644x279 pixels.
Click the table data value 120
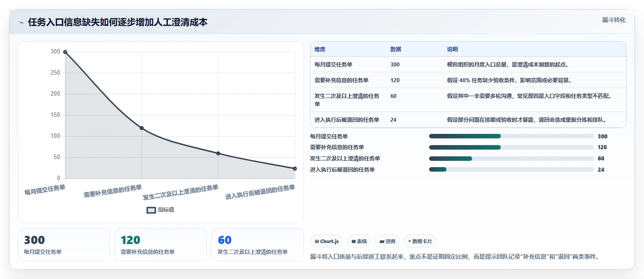[395, 80]
